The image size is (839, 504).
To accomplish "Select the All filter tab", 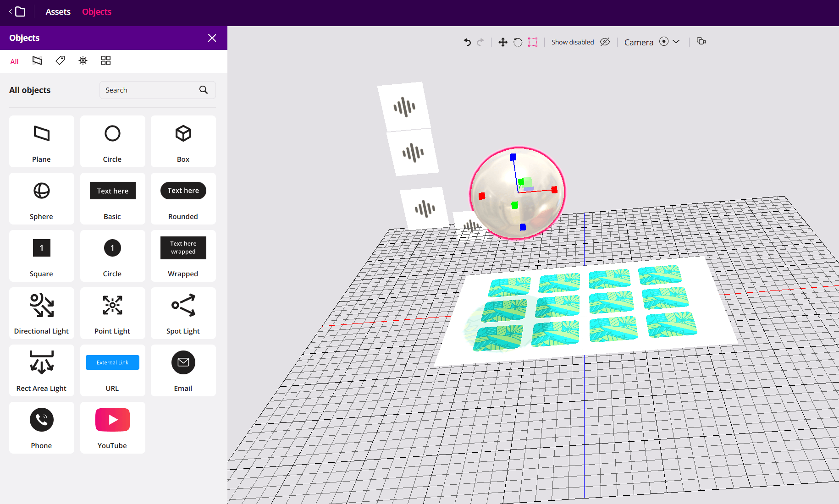I will pos(15,61).
